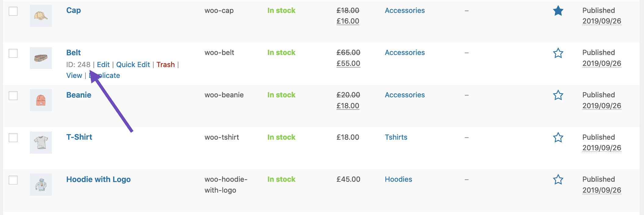Image resolution: width=644 pixels, height=215 pixels.
Task: Click the T-Shirt product title
Action: tap(79, 137)
